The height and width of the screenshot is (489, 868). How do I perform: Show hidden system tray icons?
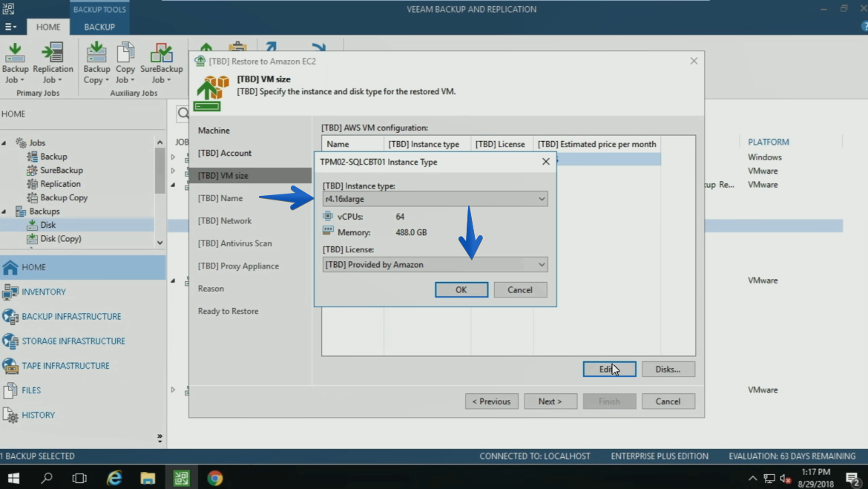[752, 479]
